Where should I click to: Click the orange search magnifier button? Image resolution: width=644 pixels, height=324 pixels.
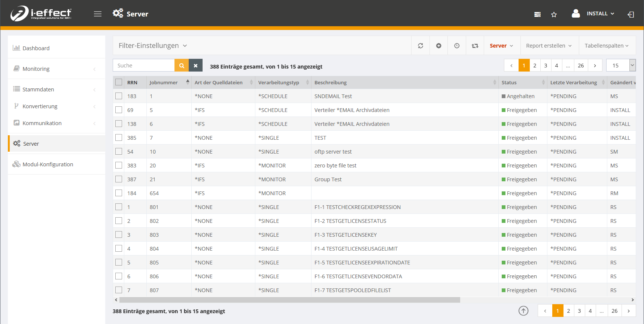[x=182, y=66]
